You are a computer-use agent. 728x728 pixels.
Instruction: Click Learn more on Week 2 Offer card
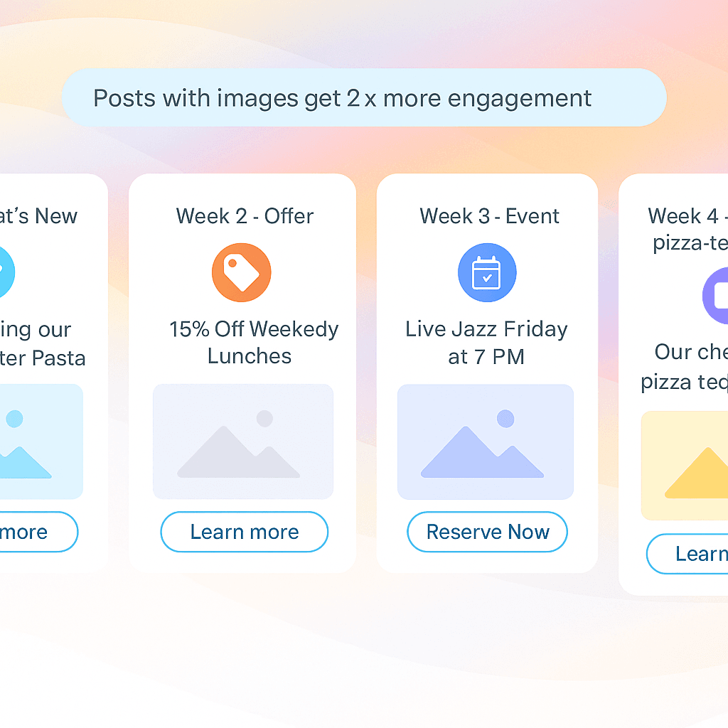click(x=245, y=532)
